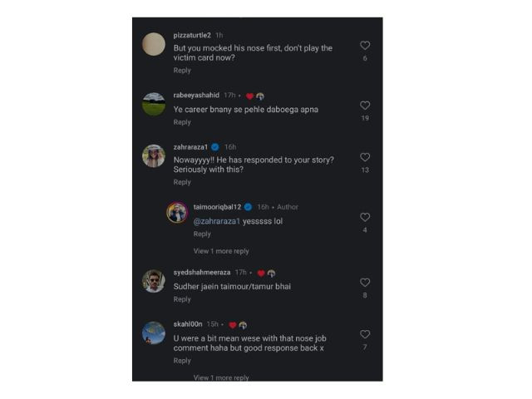Reply to syedshahmeeraza's comment
This screenshot has height=399, width=532.
[182, 299]
